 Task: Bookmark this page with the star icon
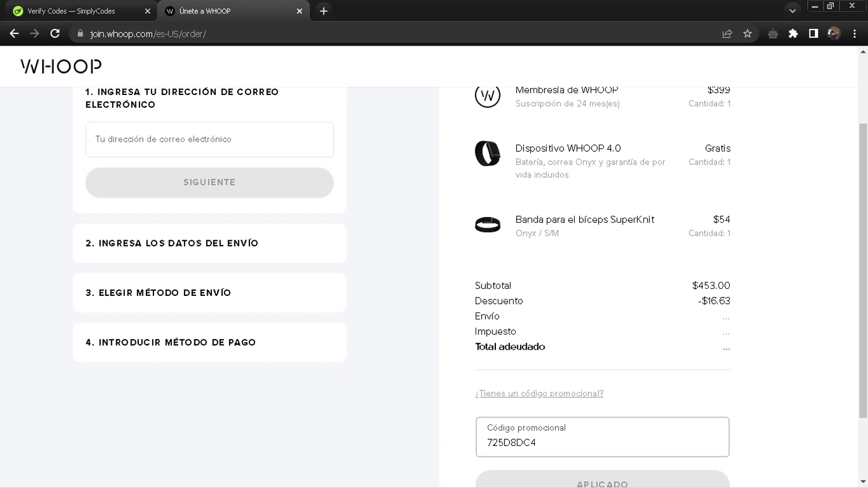748,34
